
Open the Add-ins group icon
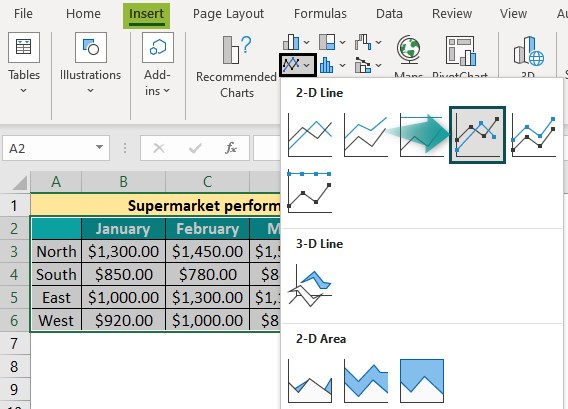click(158, 47)
